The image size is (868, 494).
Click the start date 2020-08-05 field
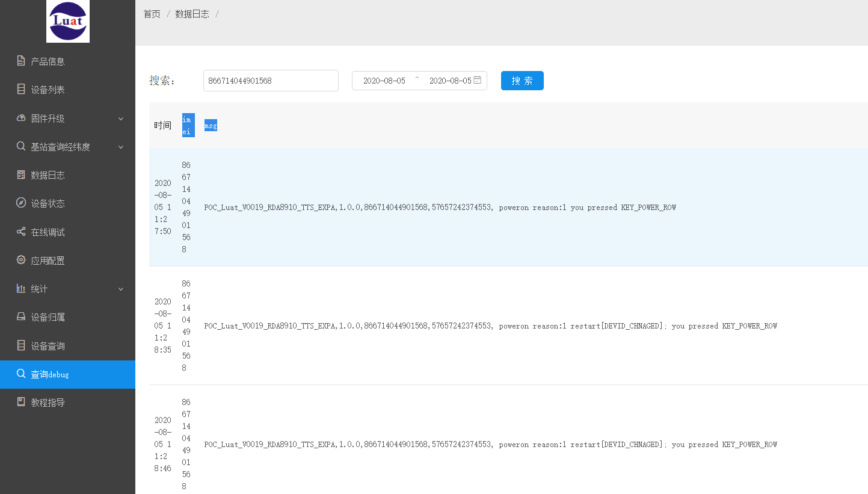(x=384, y=81)
